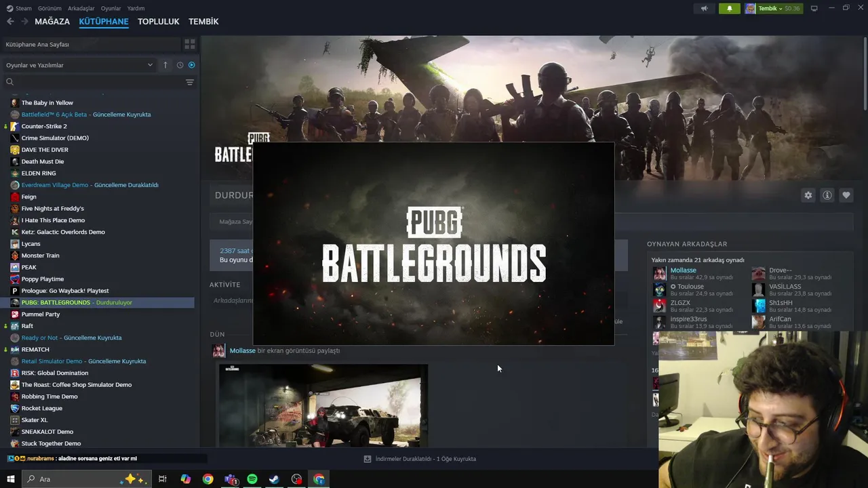The height and width of the screenshot is (488, 868).
Task: Click the Downloads paused status icon
Action: point(368,459)
